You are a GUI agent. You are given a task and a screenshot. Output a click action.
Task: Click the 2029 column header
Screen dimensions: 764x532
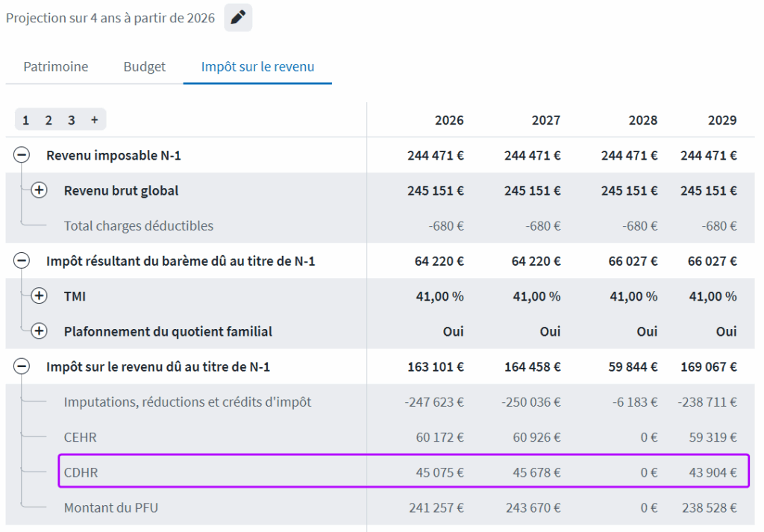pos(721,120)
